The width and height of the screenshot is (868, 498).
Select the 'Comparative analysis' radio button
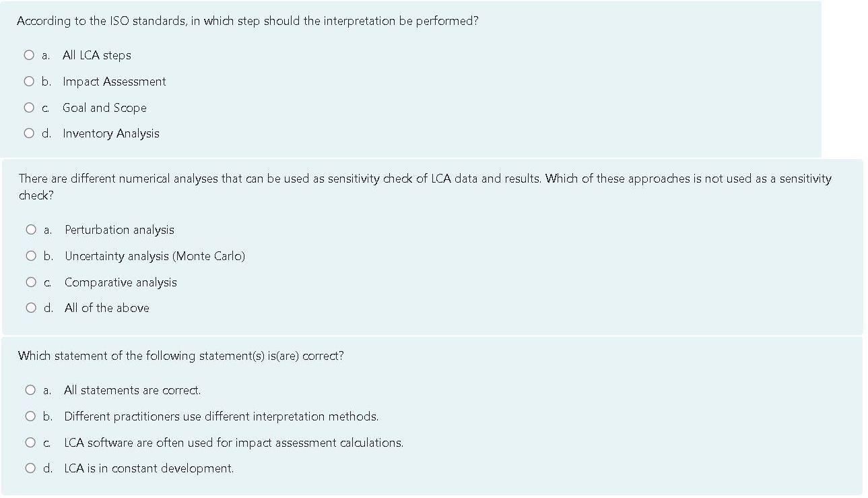pyautogui.click(x=31, y=282)
